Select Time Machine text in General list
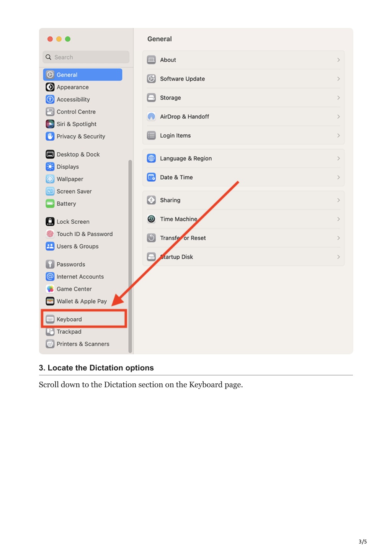The height and width of the screenshot is (555, 392). click(x=179, y=219)
